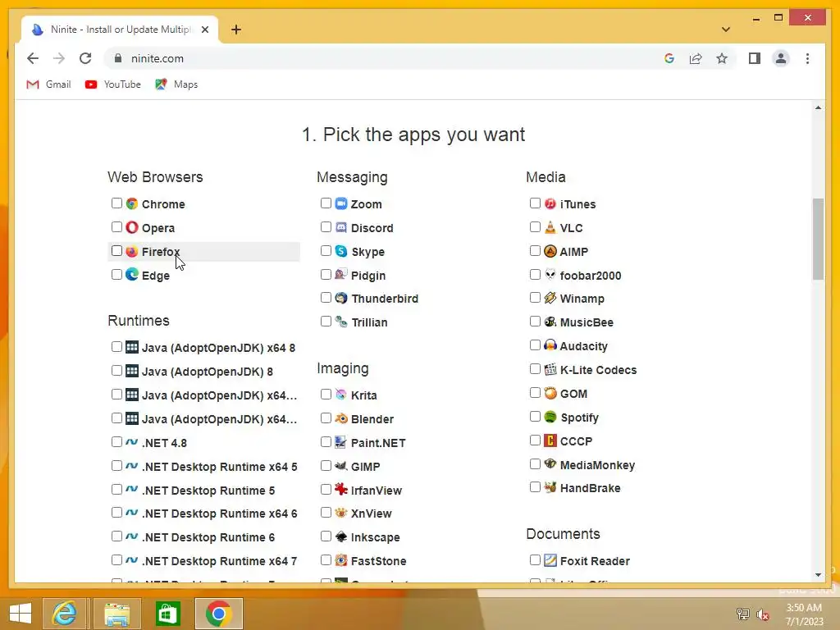The image size is (840, 630).
Task: Click the Paint.NET label
Action: [378, 443]
